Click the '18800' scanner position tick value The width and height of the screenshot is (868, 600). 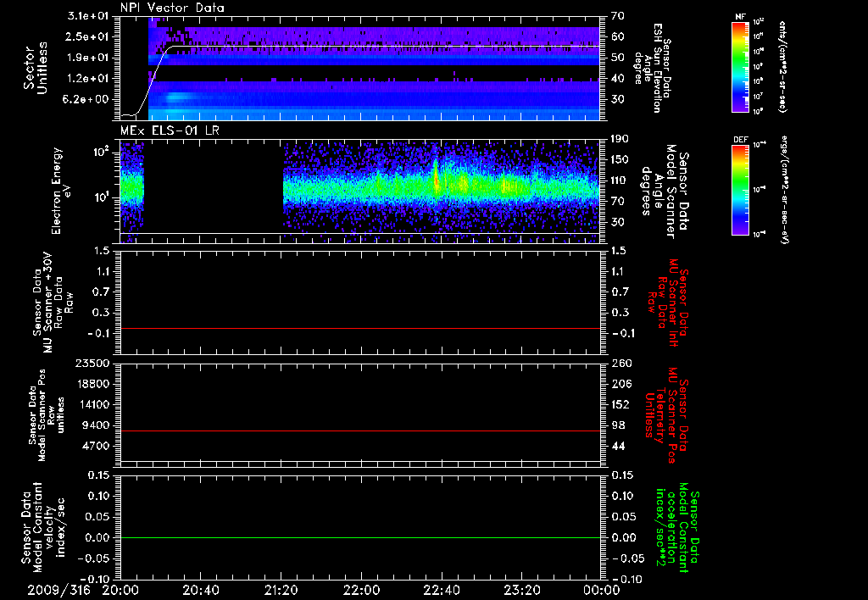point(92,384)
